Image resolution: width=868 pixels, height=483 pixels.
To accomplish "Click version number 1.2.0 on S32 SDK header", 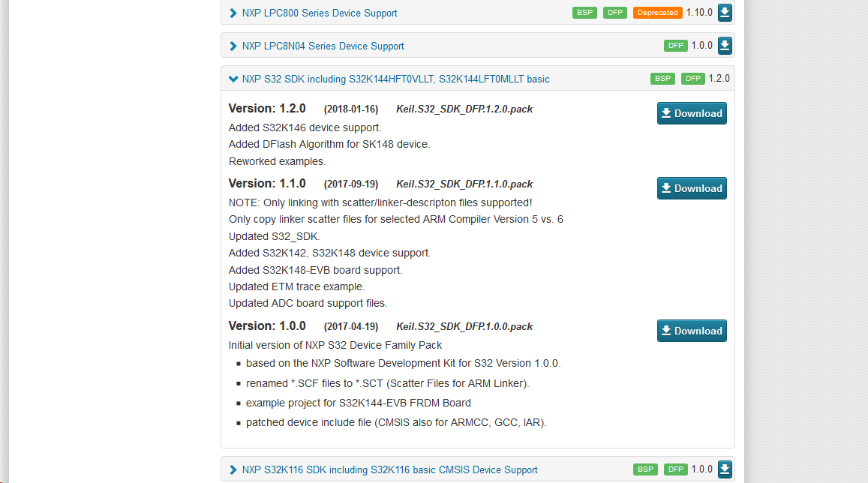I will click(719, 79).
